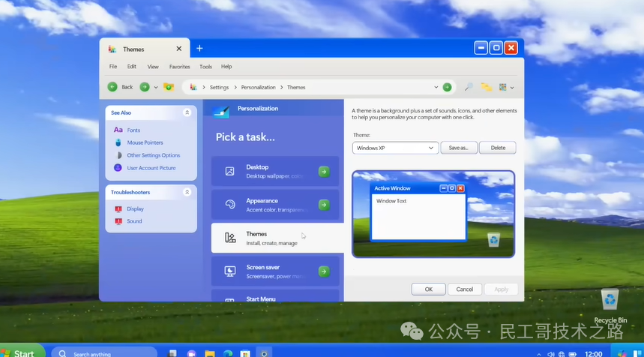Add a new tab with plus button

199,49
